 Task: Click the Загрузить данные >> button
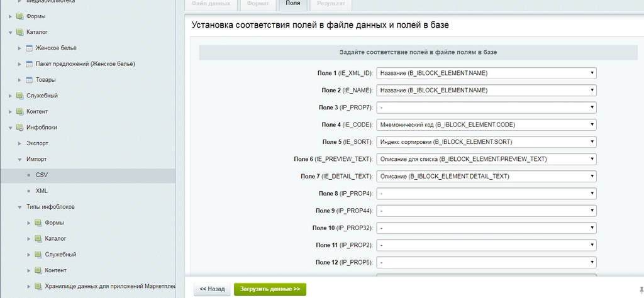(270, 289)
